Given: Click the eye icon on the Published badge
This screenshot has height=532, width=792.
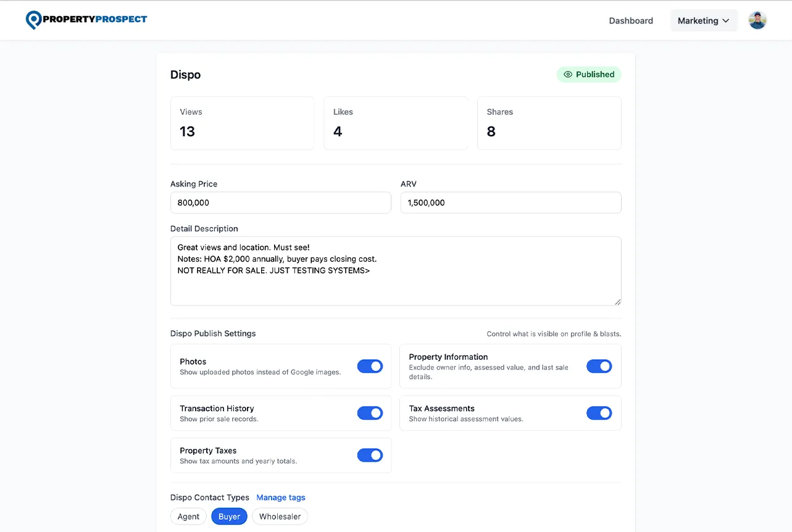Looking at the screenshot, I should coord(567,74).
